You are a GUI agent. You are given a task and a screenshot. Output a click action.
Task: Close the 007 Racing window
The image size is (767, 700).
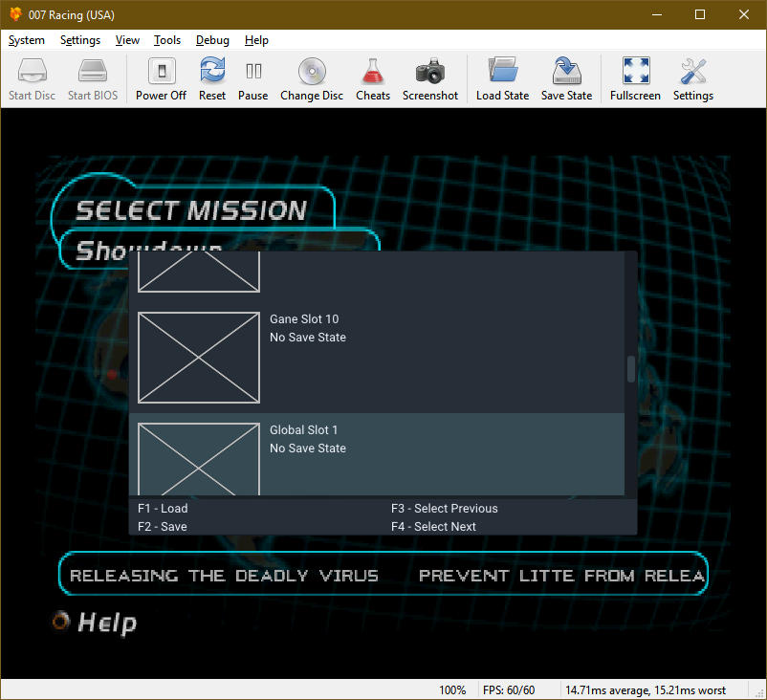[743, 14]
